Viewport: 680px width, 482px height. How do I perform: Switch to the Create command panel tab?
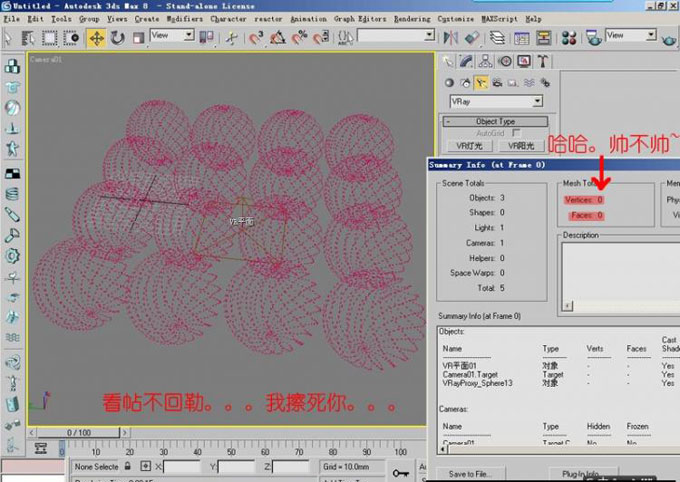tap(448, 62)
